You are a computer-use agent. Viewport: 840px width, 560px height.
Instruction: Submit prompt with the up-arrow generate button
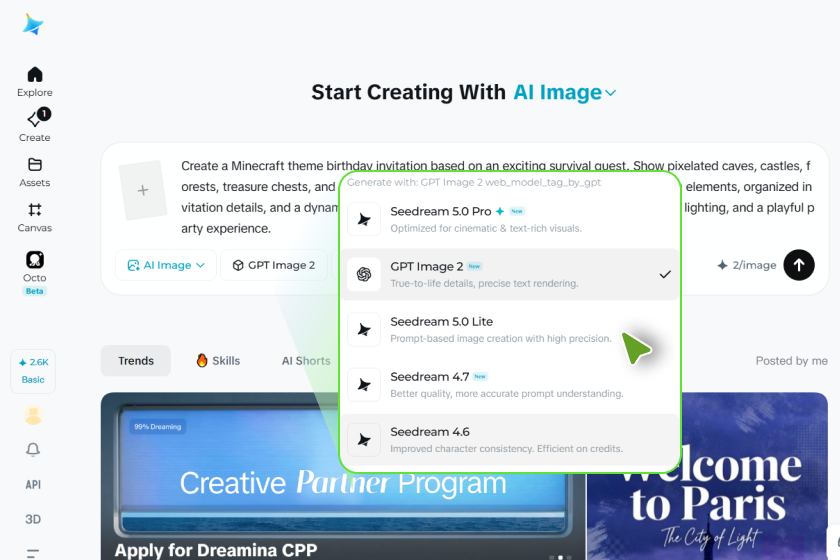799,265
